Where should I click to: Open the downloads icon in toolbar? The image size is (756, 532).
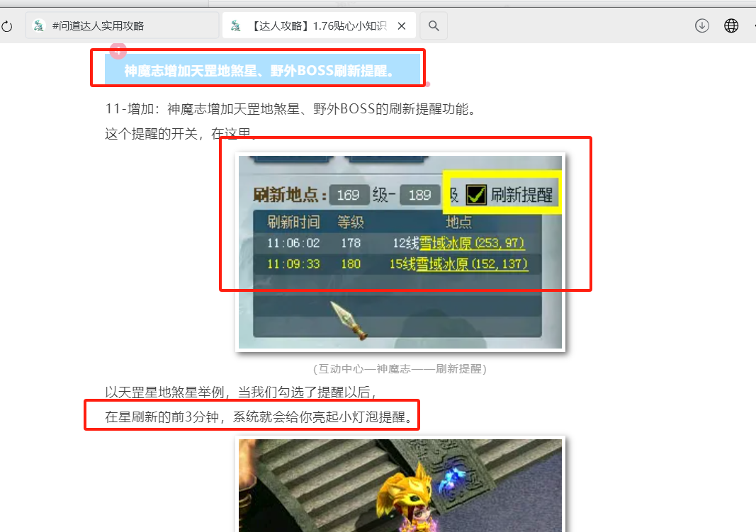[x=701, y=26]
